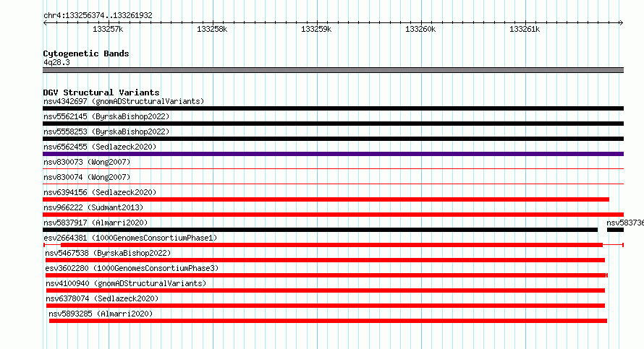The image size is (644, 349).
Task: Select the red esv3602280 variant bar
Action: [326, 275]
